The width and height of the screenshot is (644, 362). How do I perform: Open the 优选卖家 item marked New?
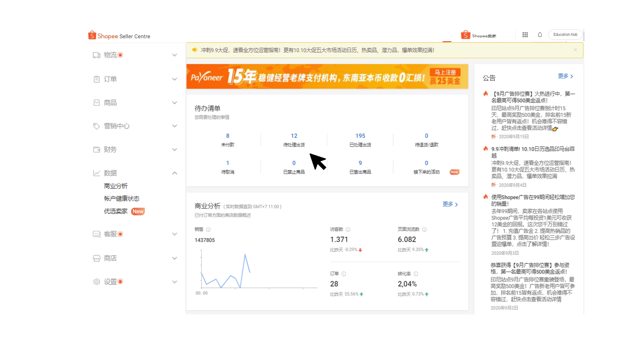pos(115,211)
